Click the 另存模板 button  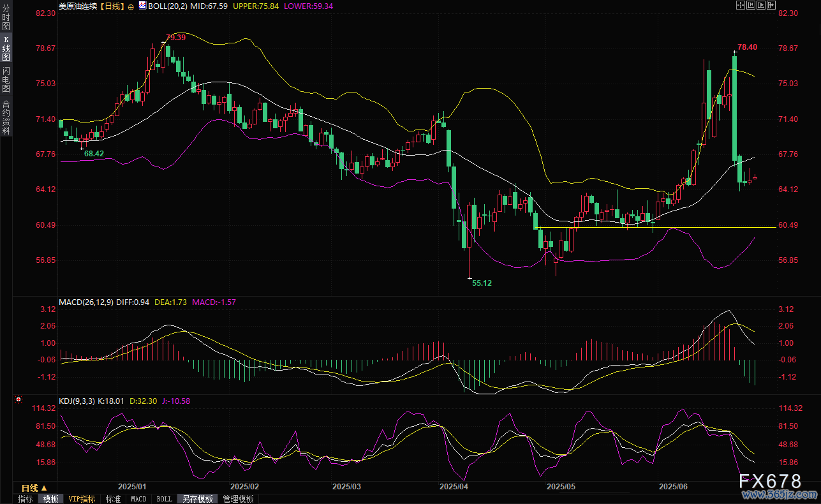[198, 499]
